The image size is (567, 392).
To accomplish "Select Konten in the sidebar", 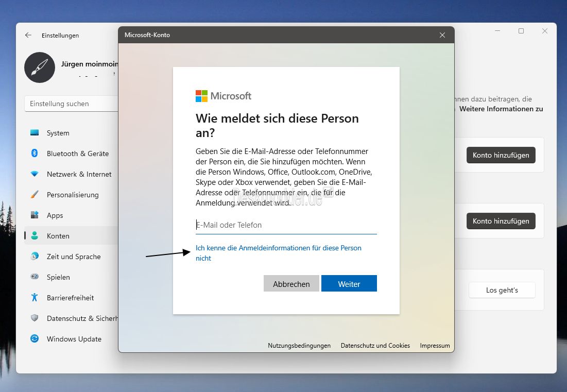I will [71, 236].
